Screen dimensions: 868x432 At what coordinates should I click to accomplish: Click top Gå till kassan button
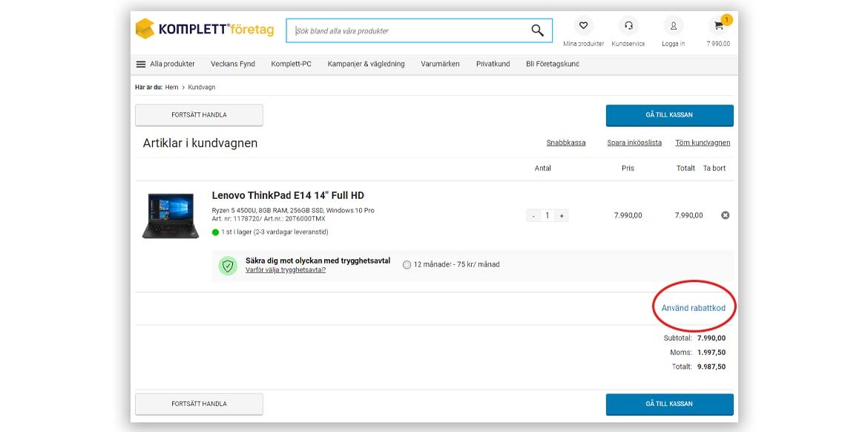coord(669,115)
